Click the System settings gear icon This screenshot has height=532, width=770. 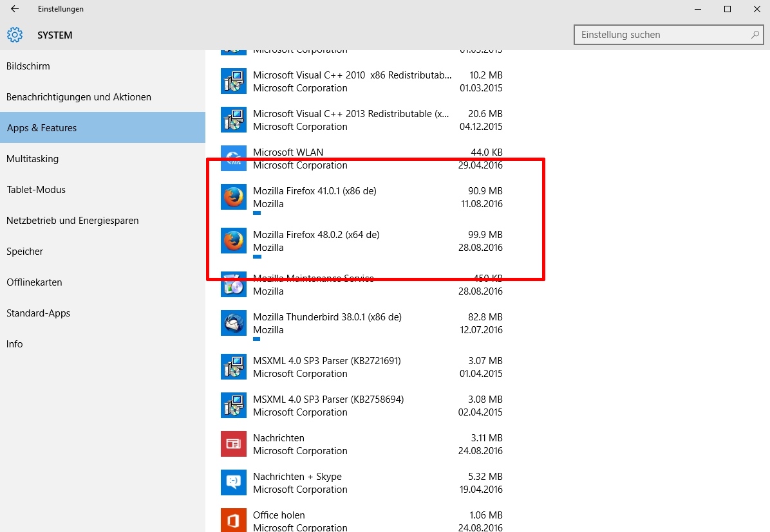coord(15,35)
